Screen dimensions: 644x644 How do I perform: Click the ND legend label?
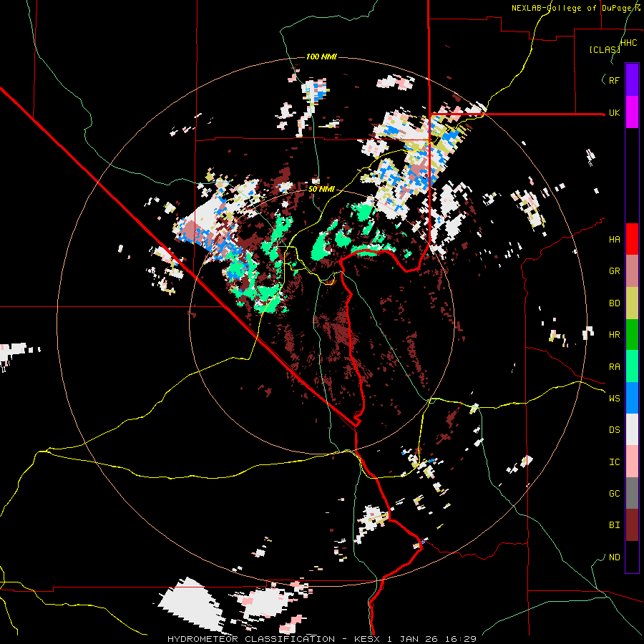pos(615,557)
